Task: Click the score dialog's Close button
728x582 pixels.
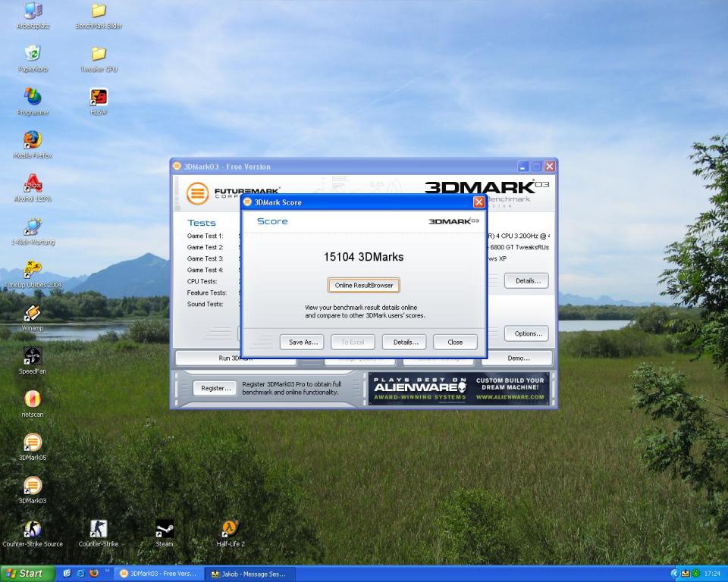Action: click(x=455, y=342)
